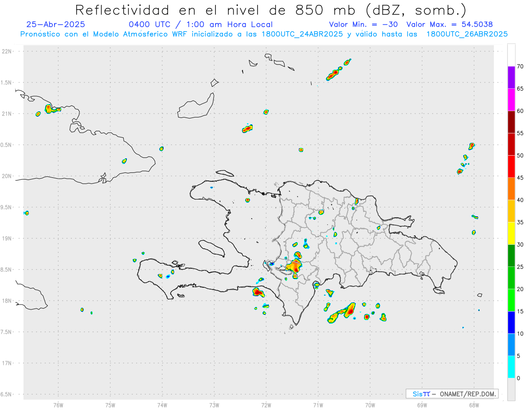This screenshot has width=532, height=411.
Task: Click the '55' value on the color scale
Action: pos(521,133)
